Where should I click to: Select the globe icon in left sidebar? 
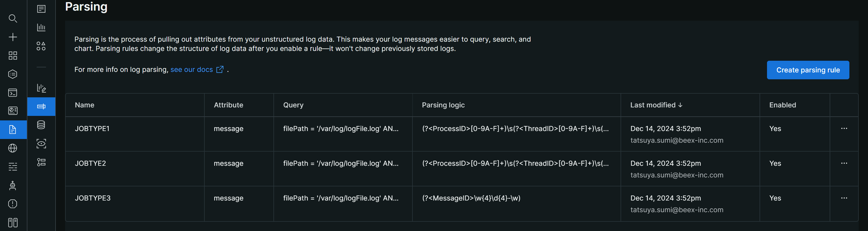[x=13, y=148]
